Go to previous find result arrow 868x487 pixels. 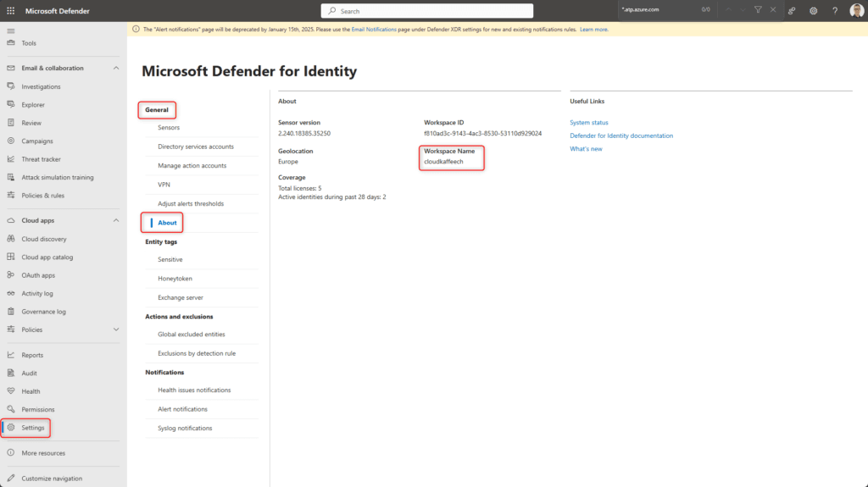click(728, 9)
